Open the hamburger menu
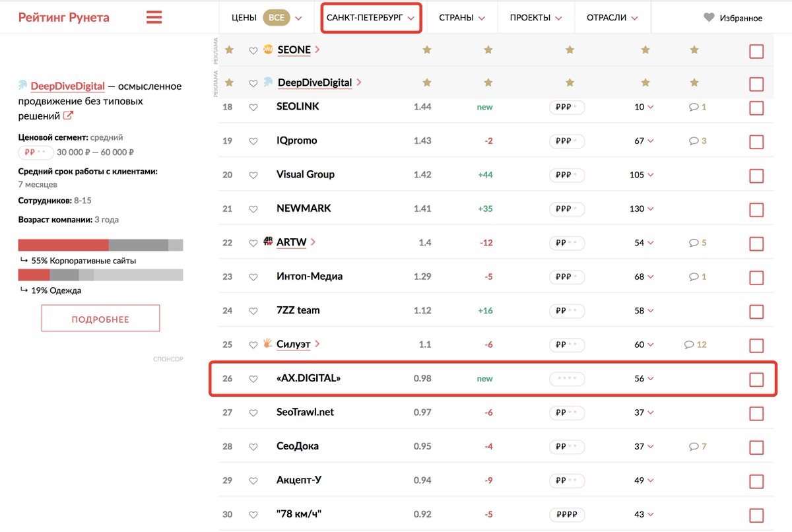The height and width of the screenshot is (532, 792). (x=154, y=17)
